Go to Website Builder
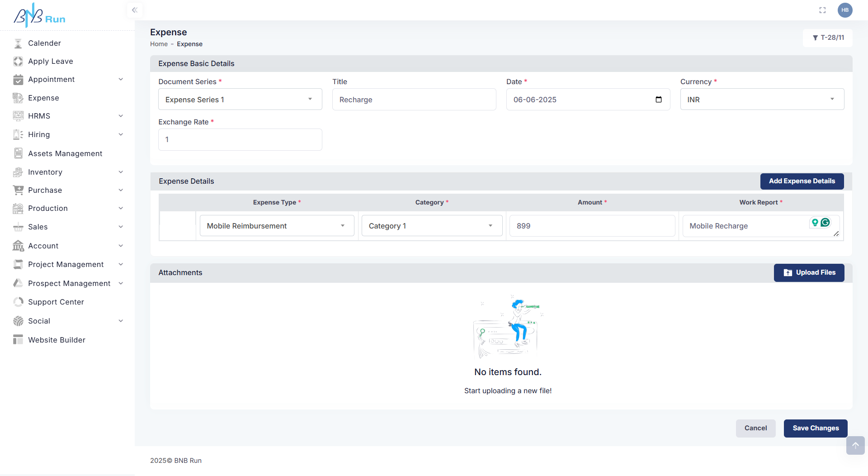868x476 pixels. pos(57,340)
